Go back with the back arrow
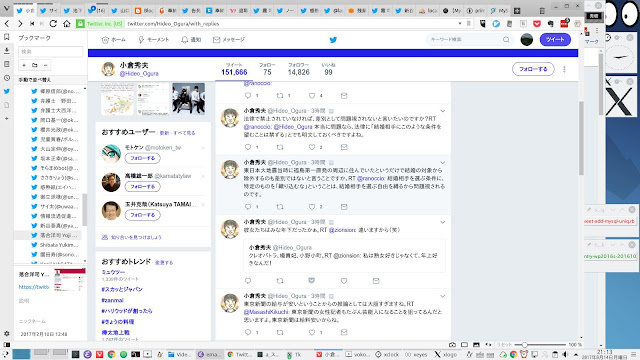640x360 pixels. [x=7, y=24]
